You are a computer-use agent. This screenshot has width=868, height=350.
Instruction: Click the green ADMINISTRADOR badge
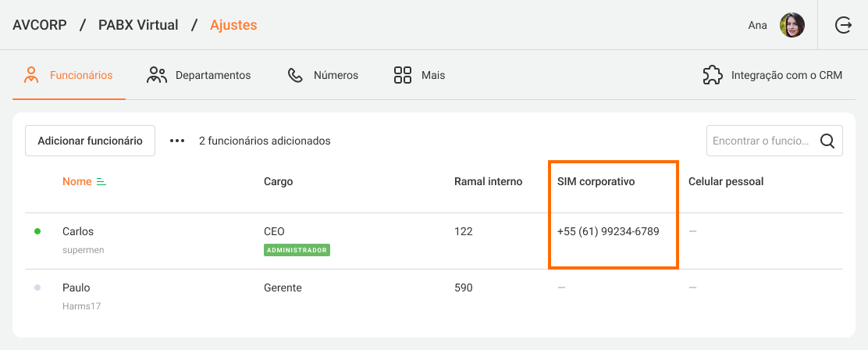[x=297, y=250]
